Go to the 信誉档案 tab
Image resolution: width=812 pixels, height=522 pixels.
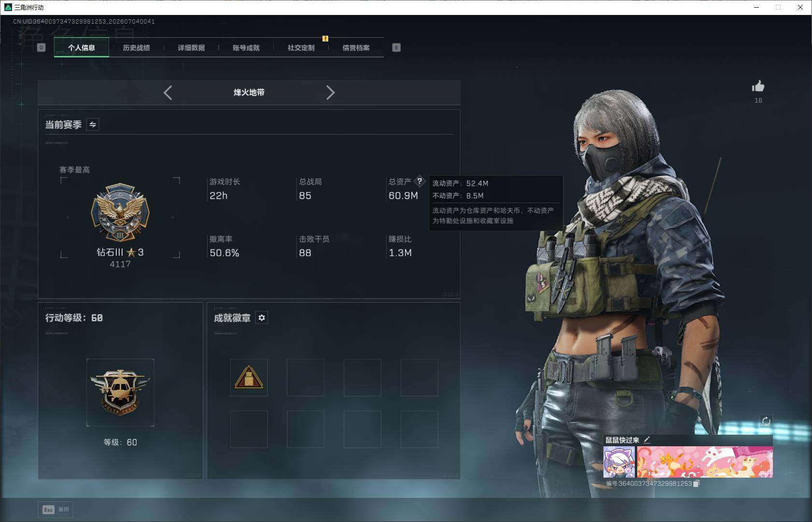pyautogui.click(x=356, y=48)
